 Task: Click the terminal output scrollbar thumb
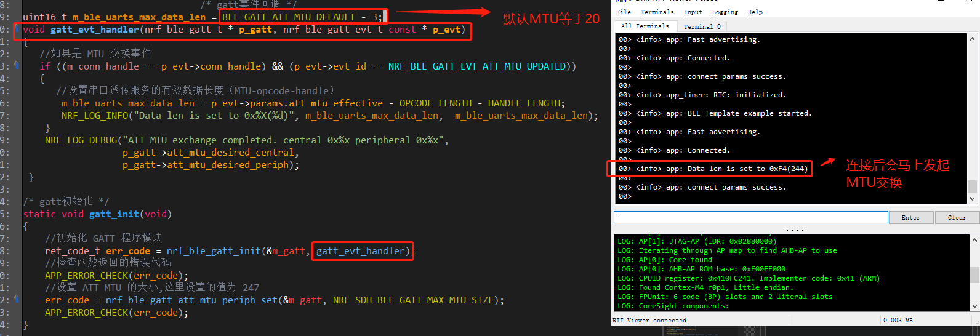[973, 186]
